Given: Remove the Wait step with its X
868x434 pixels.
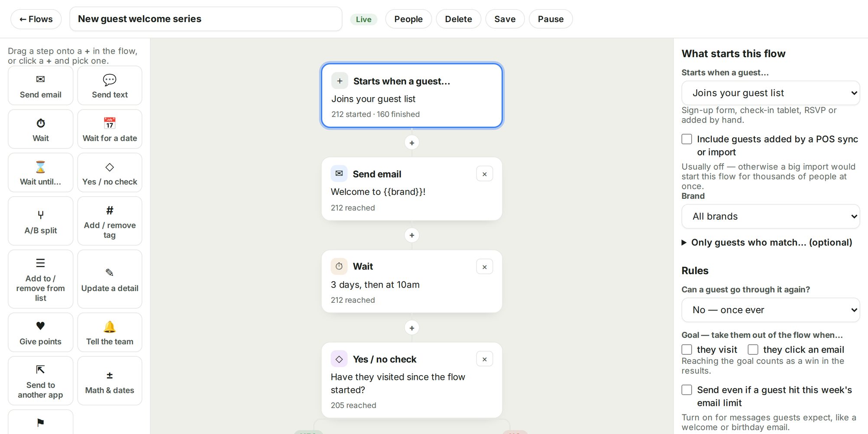Looking at the screenshot, I should pos(485,267).
